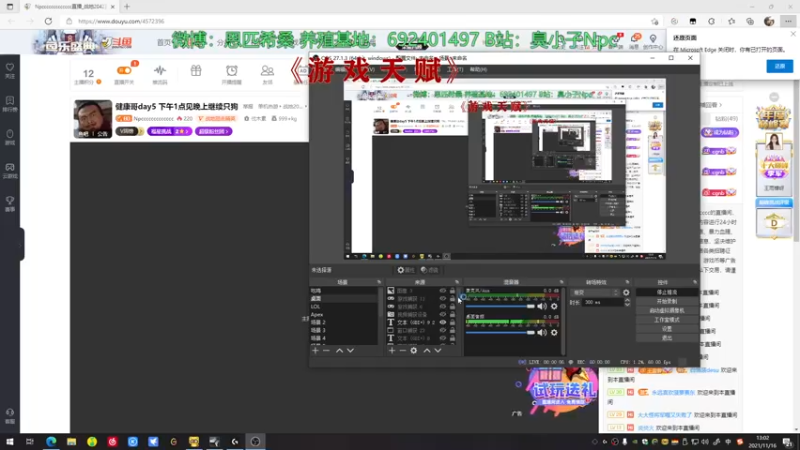Viewport: 800px width, 450px height.
Task: Pop out the Audio Mixer dock panel
Action: 562,282
